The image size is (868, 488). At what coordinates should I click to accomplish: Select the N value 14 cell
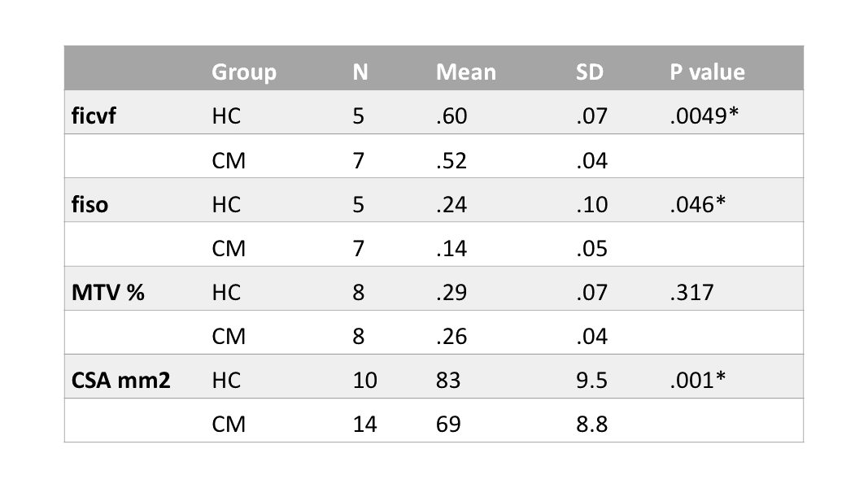365,424
